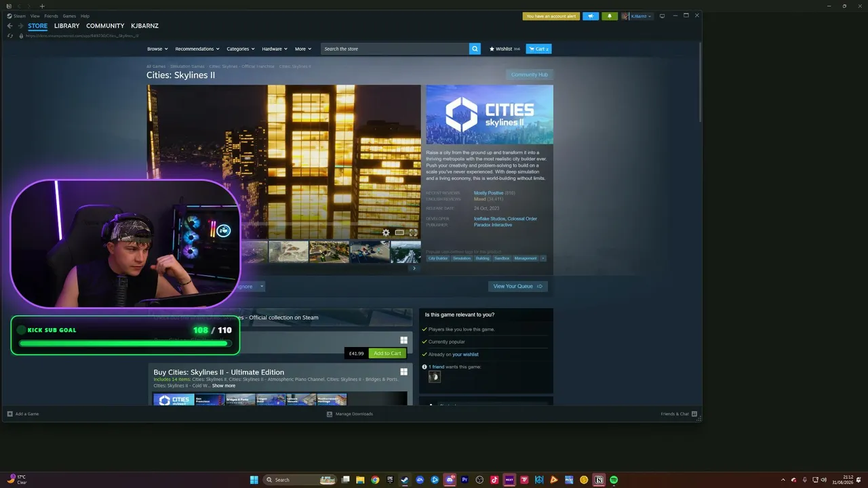This screenshot has width=868, height=488.
Task: Click the Sandbox tag
Action: 502,258
